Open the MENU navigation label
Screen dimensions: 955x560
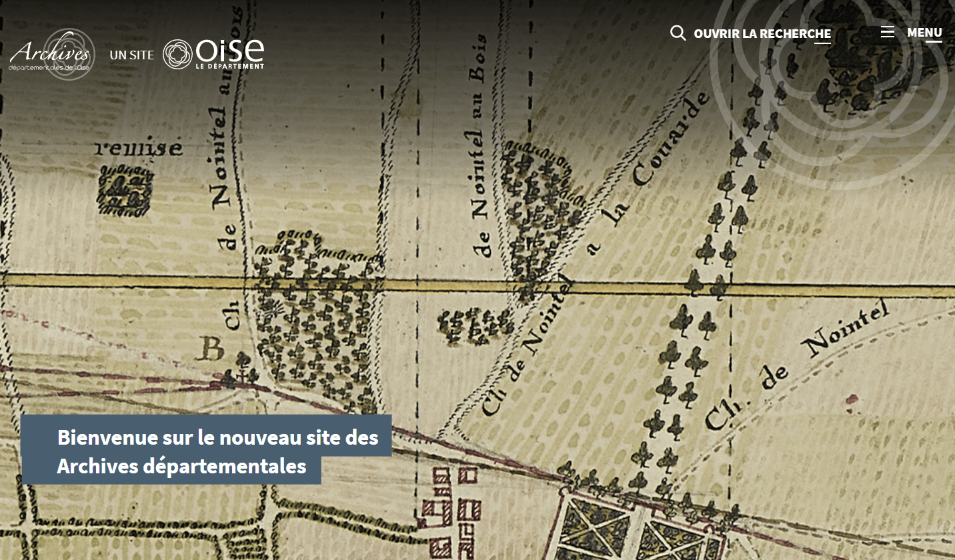[x=924, y=32]
